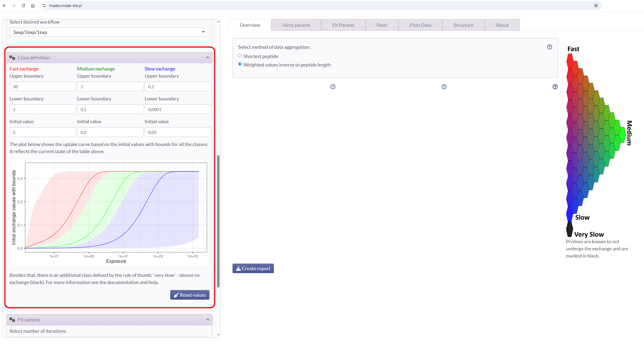Select the Shortest peptide option
The height and width of the screenshot is (355, 644).
pyautogui.click(x=240, y=56)
